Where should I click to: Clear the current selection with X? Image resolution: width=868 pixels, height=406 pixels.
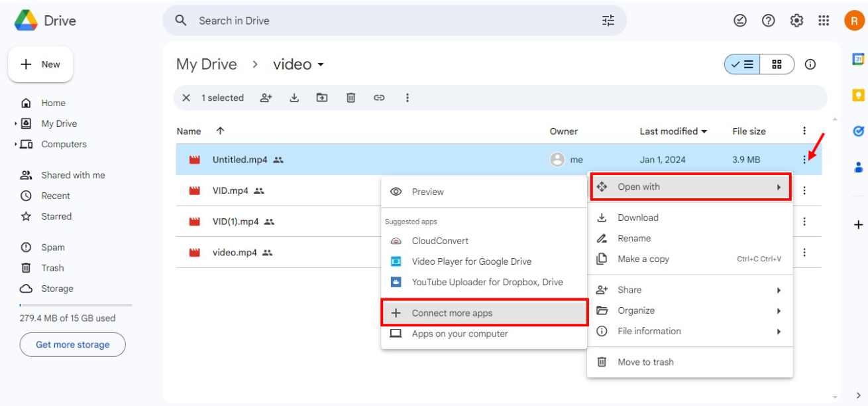186,98
